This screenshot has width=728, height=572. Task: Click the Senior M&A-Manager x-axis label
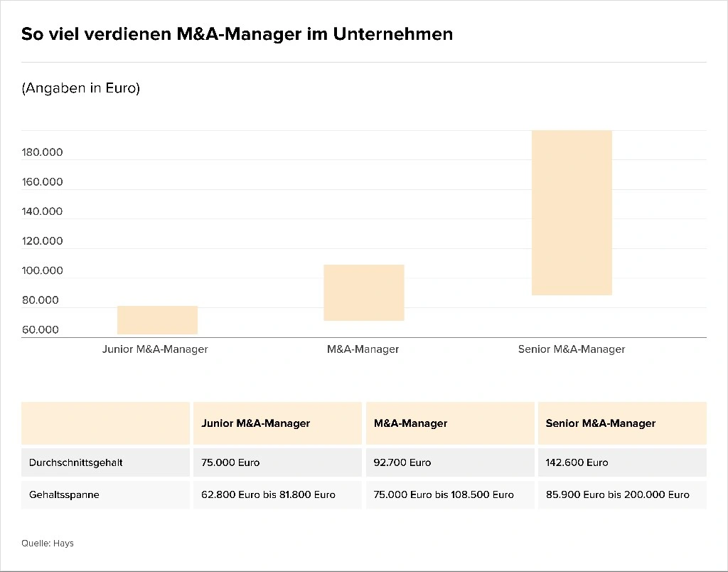click(572, 349)
